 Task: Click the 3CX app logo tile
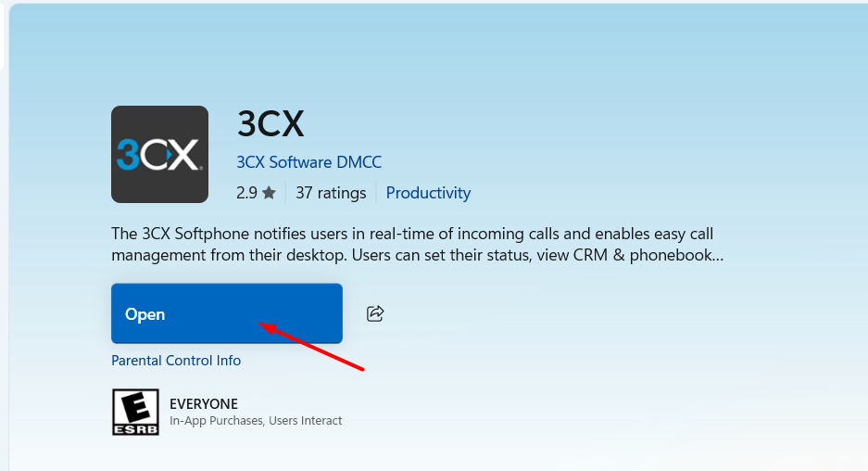coord(159,154)
